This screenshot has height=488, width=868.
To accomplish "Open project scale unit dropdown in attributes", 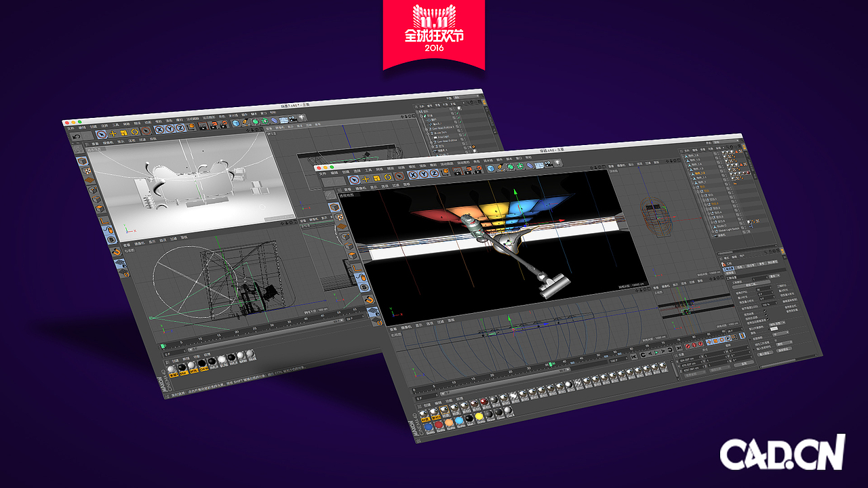I will click(x=774, y=276).
